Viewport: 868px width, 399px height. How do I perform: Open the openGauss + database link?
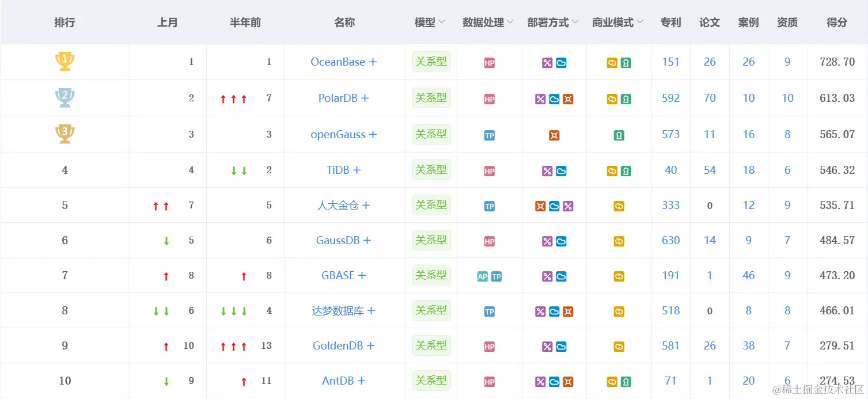coord(344,135)
